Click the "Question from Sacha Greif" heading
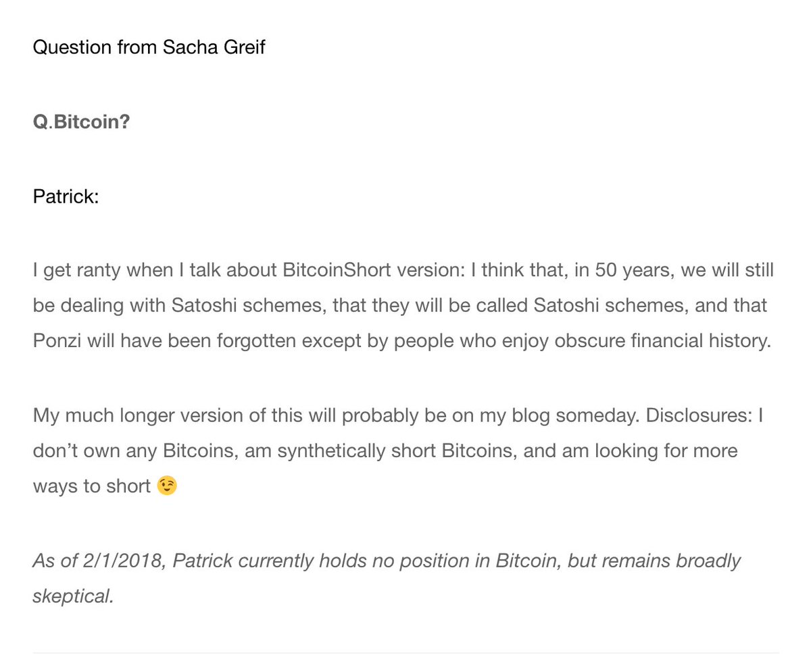Screen dimensions: 811x672 (x=149, y=49)
